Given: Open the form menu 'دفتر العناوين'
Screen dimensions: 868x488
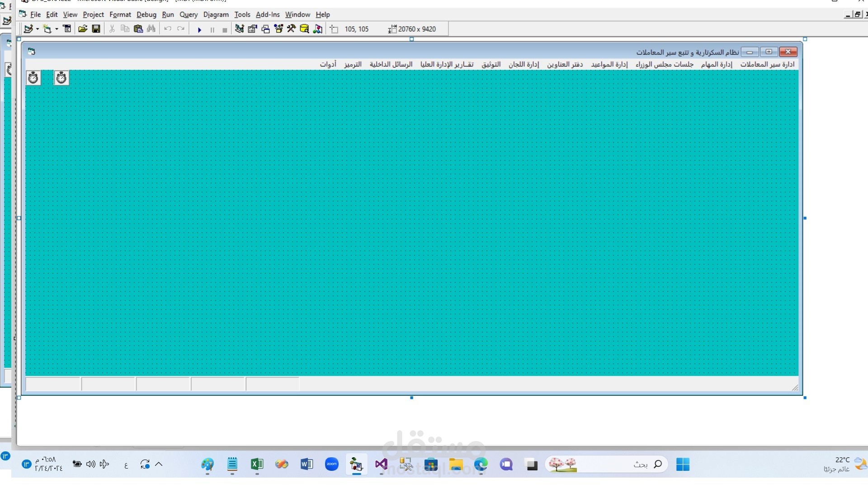Looking at the screenshot, I should coord(565,64).
